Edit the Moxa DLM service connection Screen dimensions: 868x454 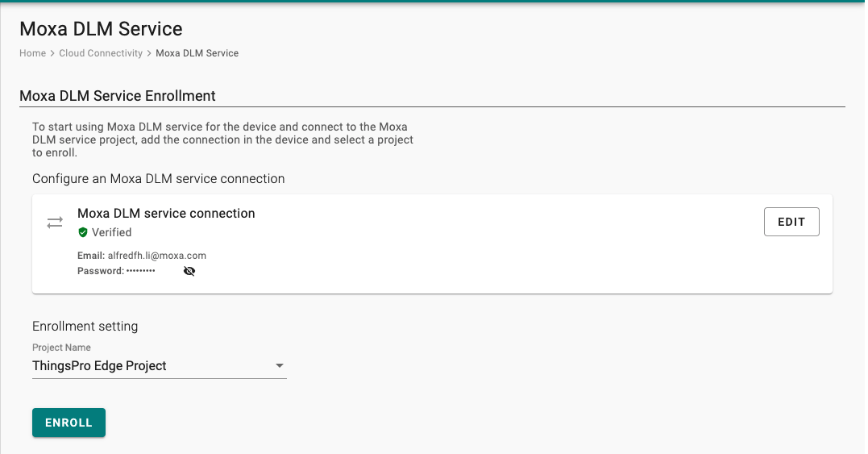pyautogui.click(x=791, y=222)
